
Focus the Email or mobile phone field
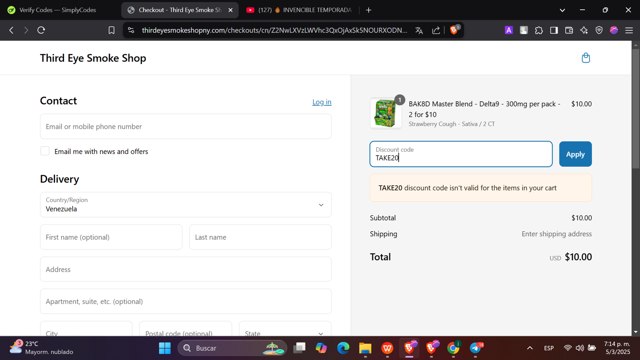point(186,127)
